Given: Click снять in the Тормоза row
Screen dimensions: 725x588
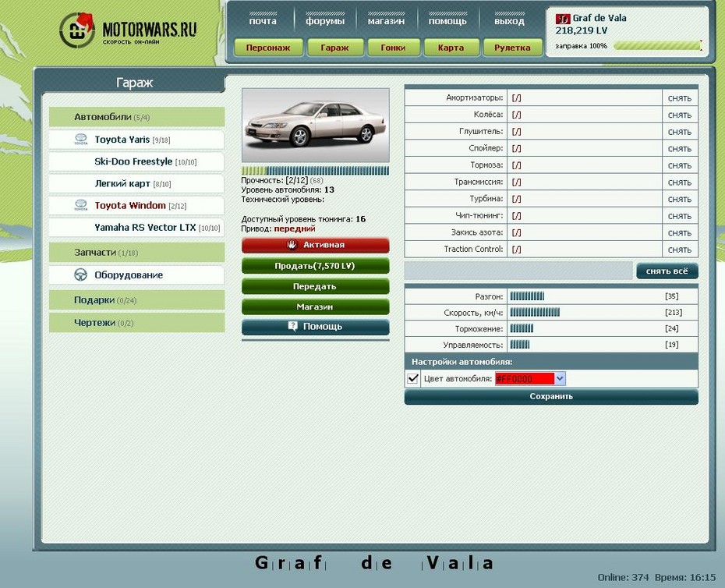Looking at the screenshot, I should (x=680, y=165).
